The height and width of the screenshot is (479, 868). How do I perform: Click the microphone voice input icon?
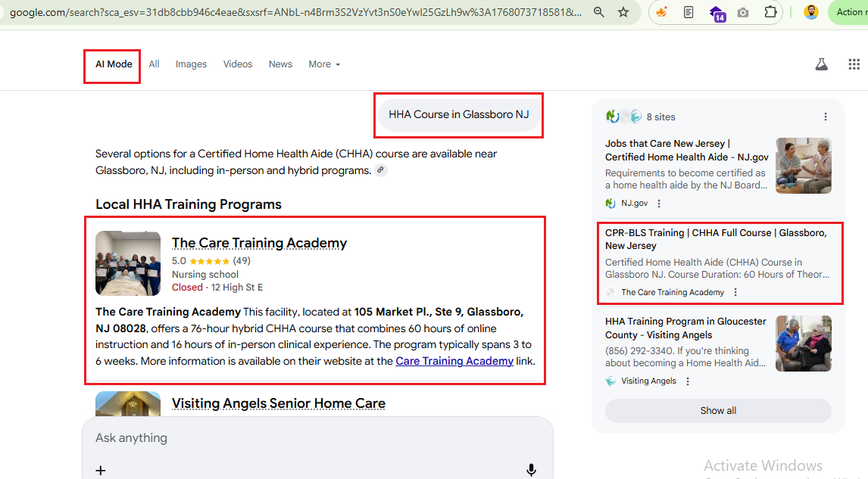click(531, 470)
